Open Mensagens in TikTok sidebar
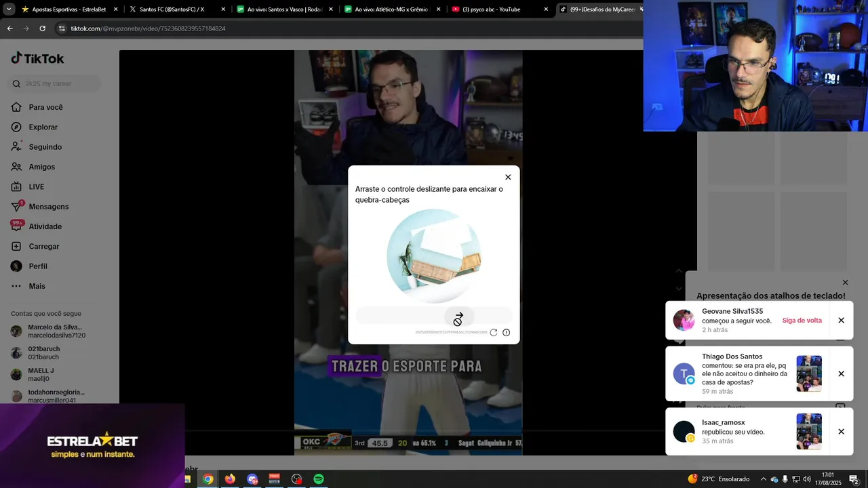 click(x=40, y=207)
